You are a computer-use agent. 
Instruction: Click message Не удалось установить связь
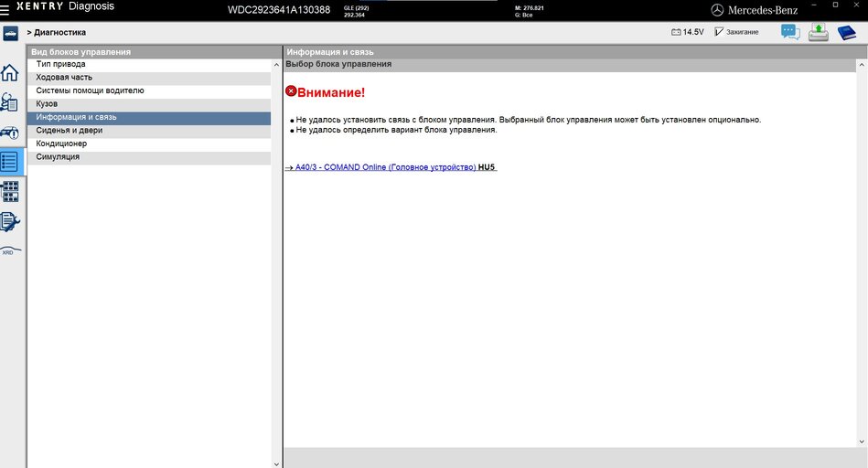pyautogui.click(x=528, y=120)
